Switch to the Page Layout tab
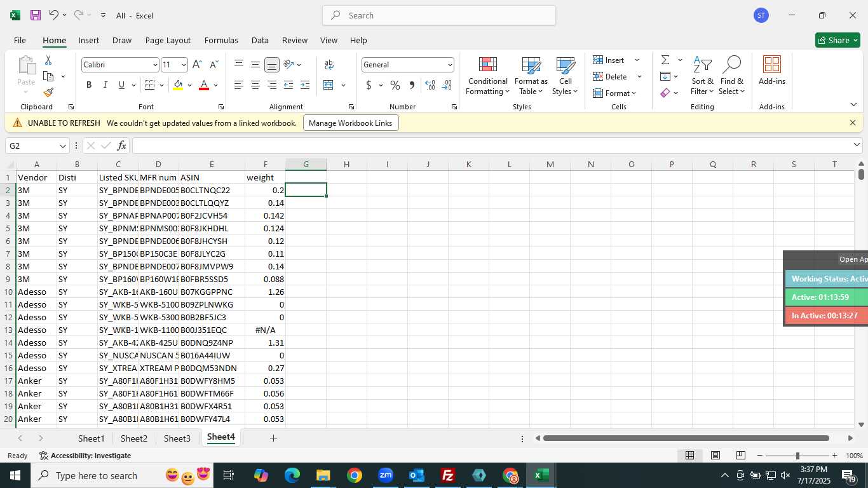Screen dimensions: 868x488 pyautogui.click(x=168, y=40)
